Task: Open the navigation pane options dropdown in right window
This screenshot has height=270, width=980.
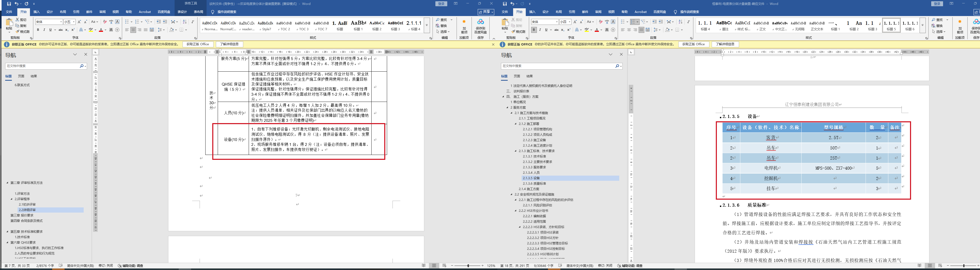Action: coord(611,55)
